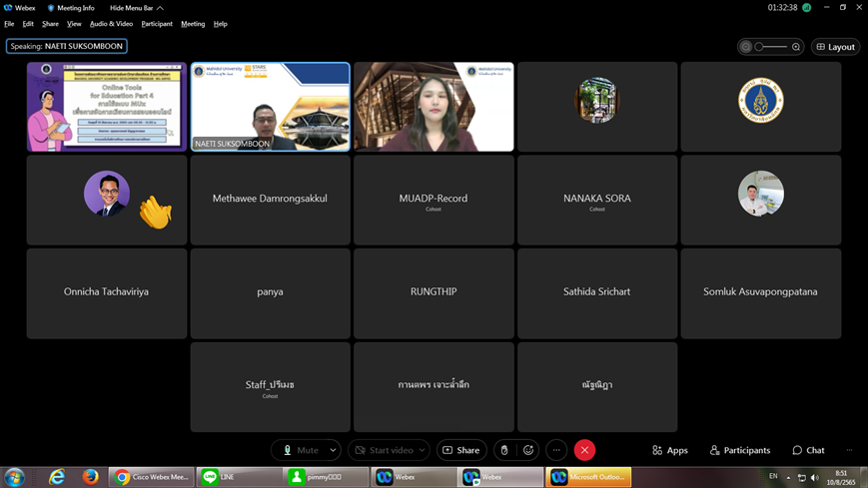Screen dimensions: 868x488
Task: Open the Layout dropdown
Action: pyautogui.click(x=835, y=47)
